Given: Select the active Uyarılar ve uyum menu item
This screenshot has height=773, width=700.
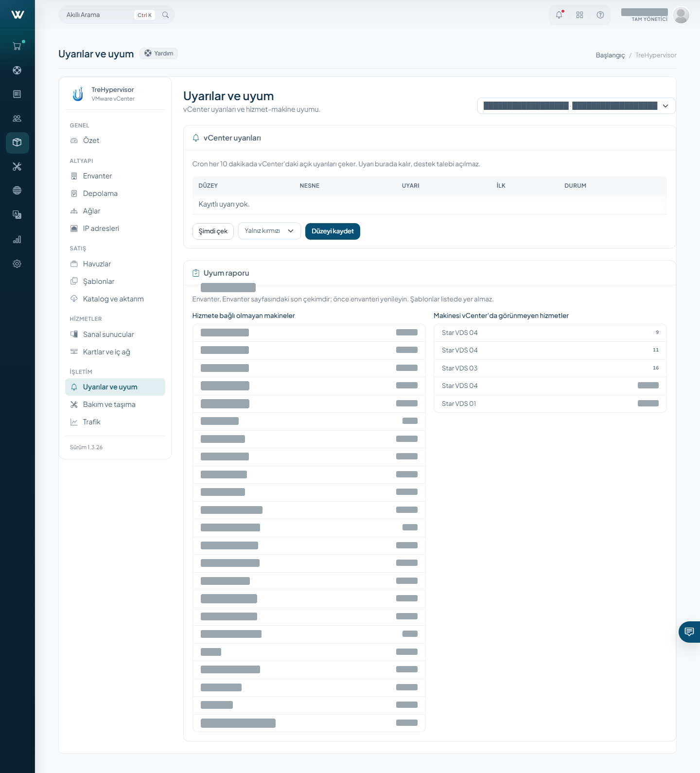Looking at the screenshot, I should 115,387.
